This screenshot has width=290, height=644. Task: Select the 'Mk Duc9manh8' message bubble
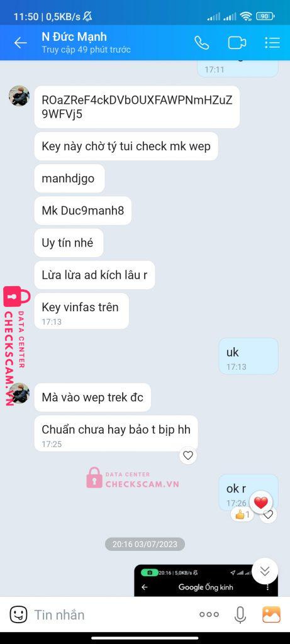82,211
